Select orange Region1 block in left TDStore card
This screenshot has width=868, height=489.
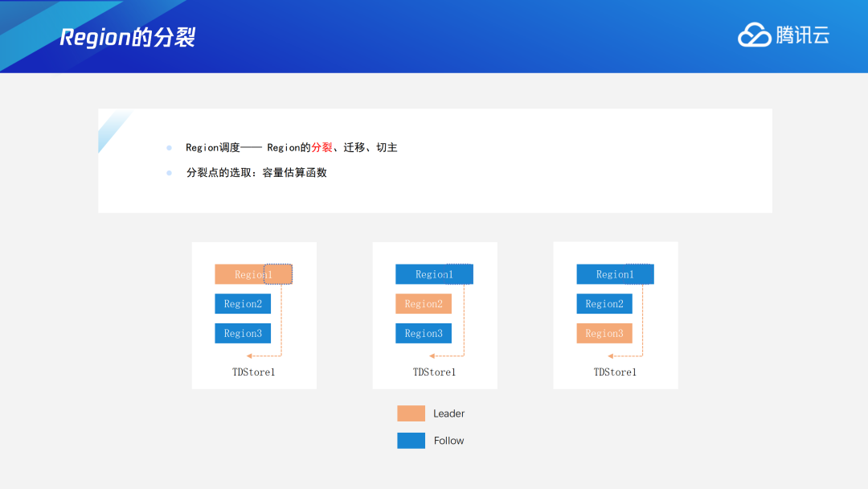tap(253, 274)
